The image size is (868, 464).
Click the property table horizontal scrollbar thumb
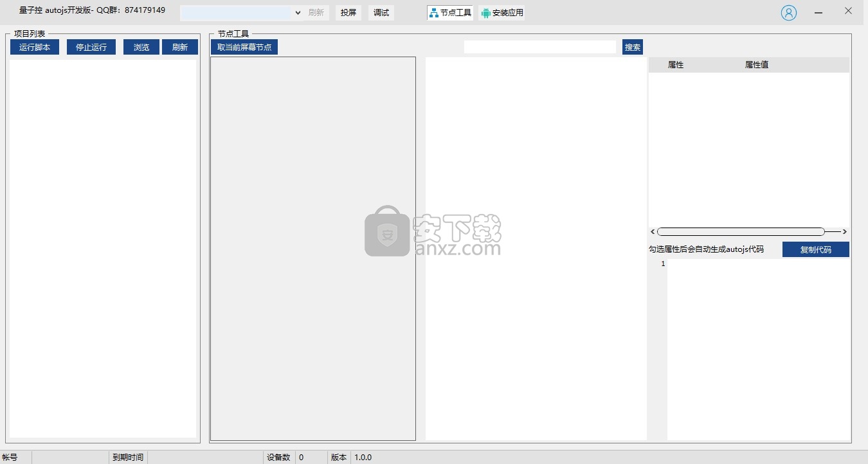click(741, 231)
